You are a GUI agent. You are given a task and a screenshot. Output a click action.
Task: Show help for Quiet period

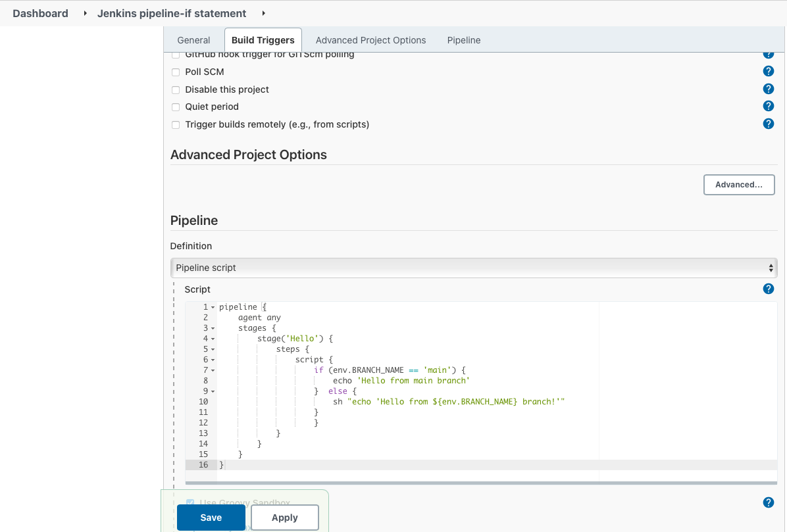(x=768, y=106)
